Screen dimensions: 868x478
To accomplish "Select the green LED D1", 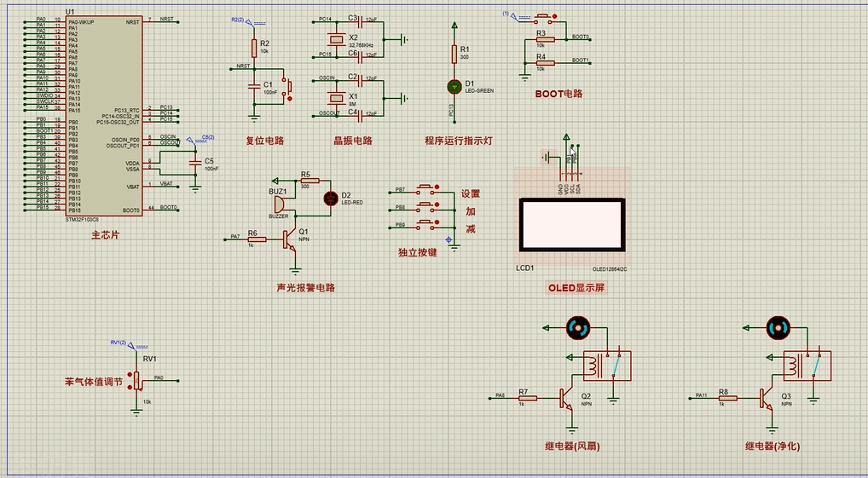I will click(x=454, y=87).
